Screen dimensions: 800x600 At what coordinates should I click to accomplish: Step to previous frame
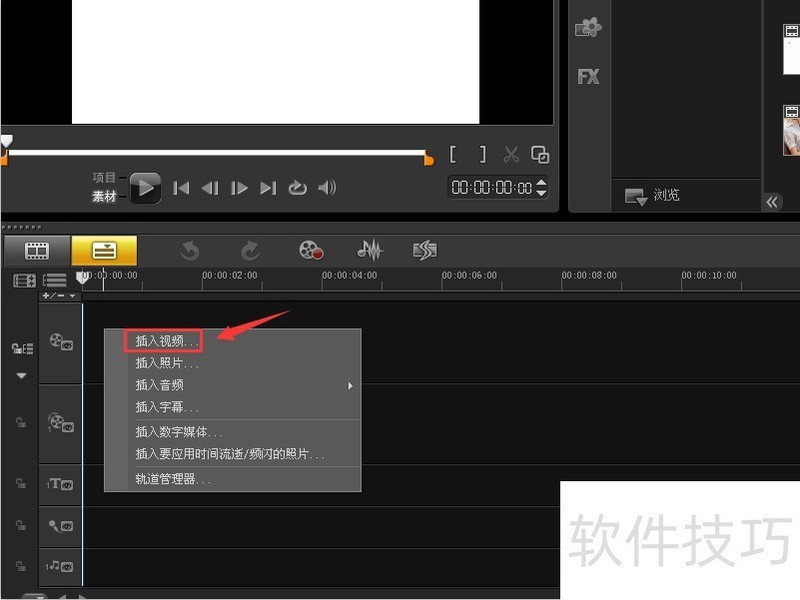[210, 188]
